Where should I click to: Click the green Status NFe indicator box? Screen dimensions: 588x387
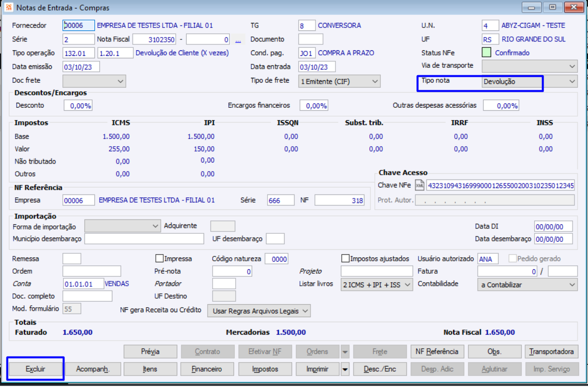click(x=487, y=53)
